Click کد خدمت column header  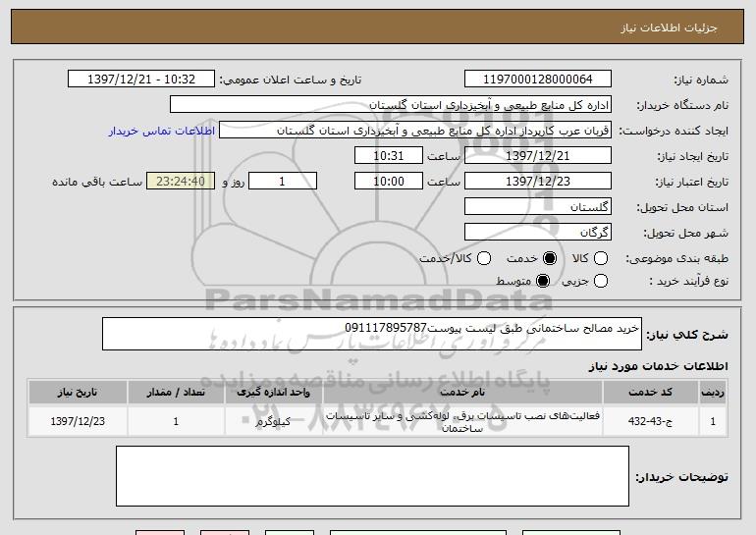650,393
